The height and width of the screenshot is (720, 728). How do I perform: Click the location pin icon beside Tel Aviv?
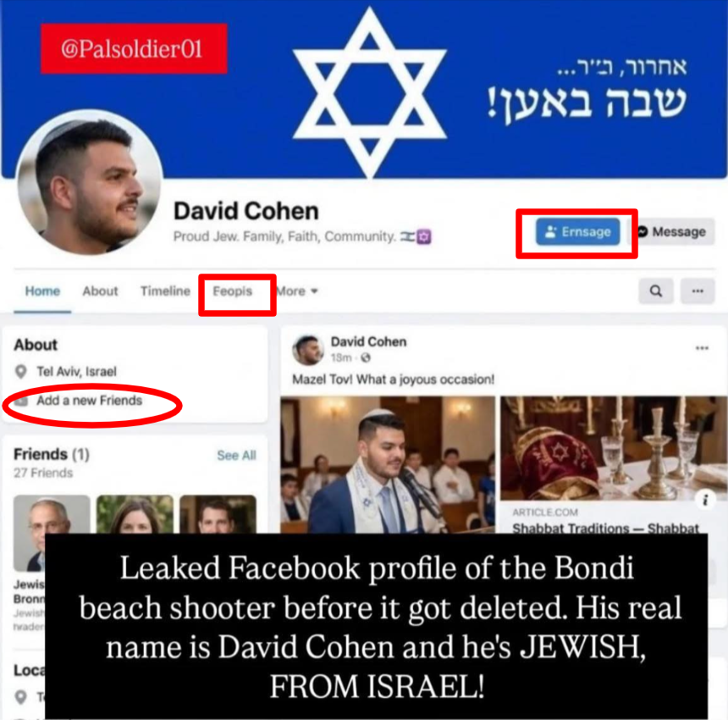click(20, 372)
